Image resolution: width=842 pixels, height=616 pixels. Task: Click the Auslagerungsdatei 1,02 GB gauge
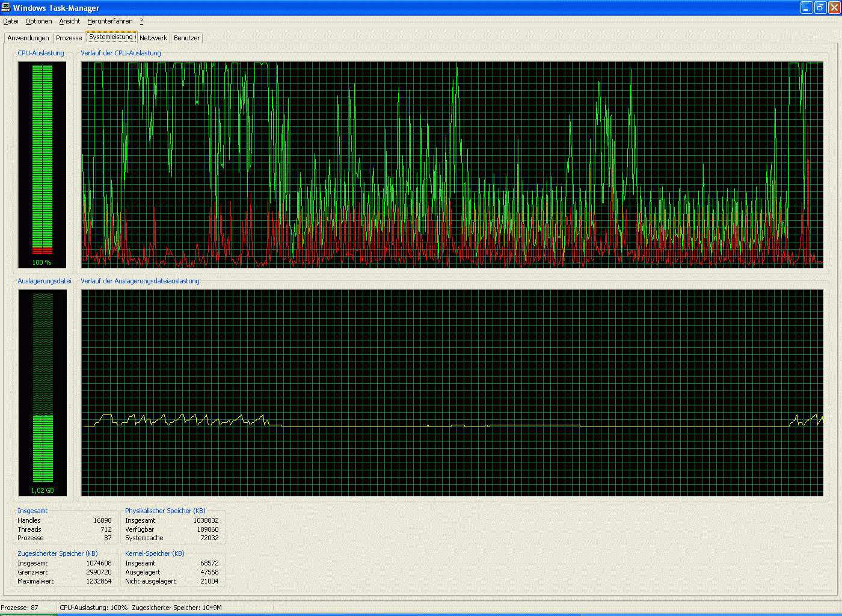tap(42, 392)
